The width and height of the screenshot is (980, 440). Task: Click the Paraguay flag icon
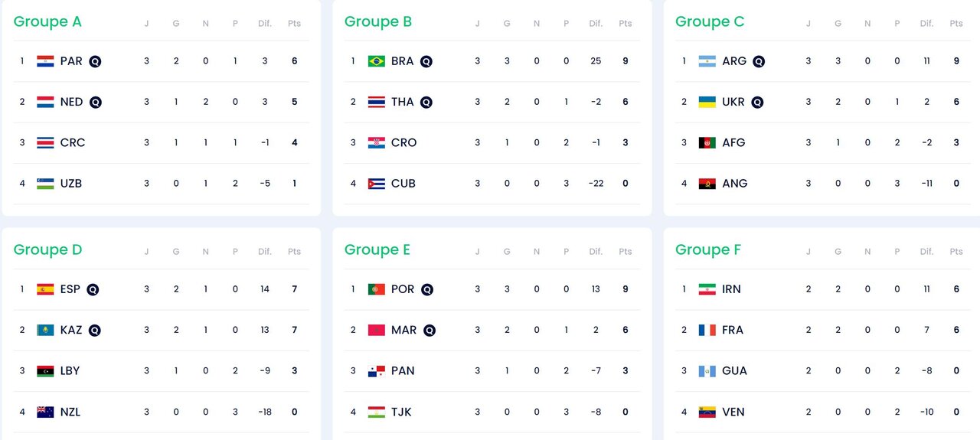pyautogui.click(x=45, y=61)
